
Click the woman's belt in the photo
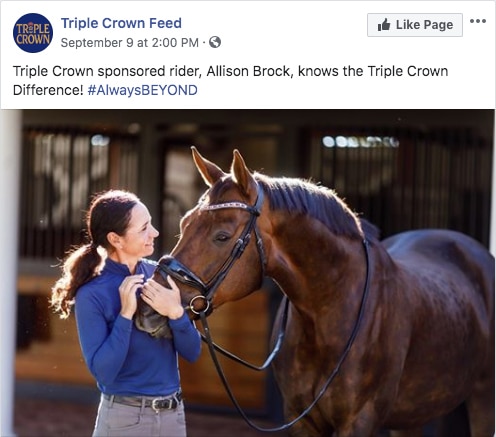[143, 402]
